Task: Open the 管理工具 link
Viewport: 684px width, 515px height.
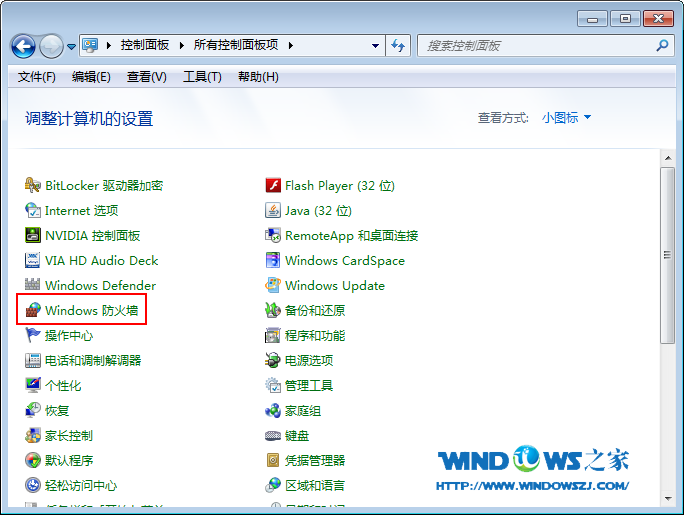Action: pyautogui.click(x=309, y=385)
